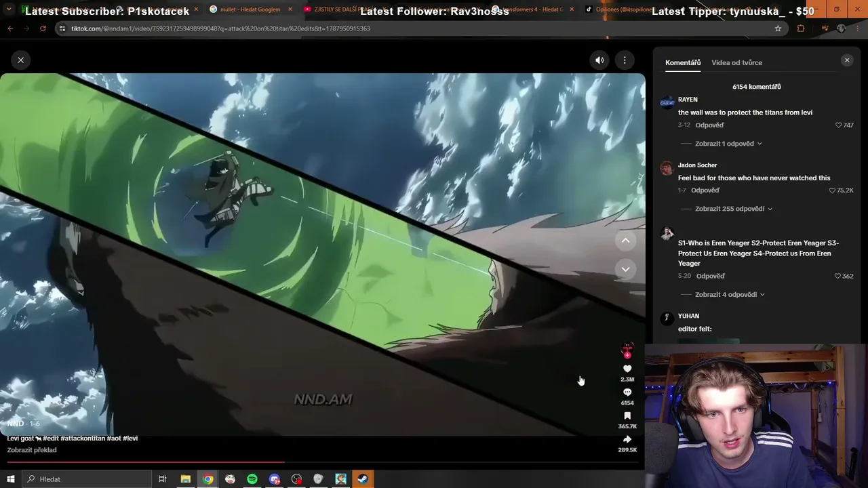Go to the previous video with up arrow
868x488 pixels.
(625, 240)
